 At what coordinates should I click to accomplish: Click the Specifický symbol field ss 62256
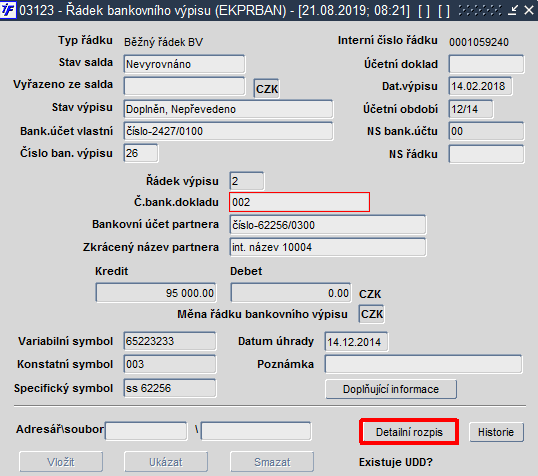170,388
